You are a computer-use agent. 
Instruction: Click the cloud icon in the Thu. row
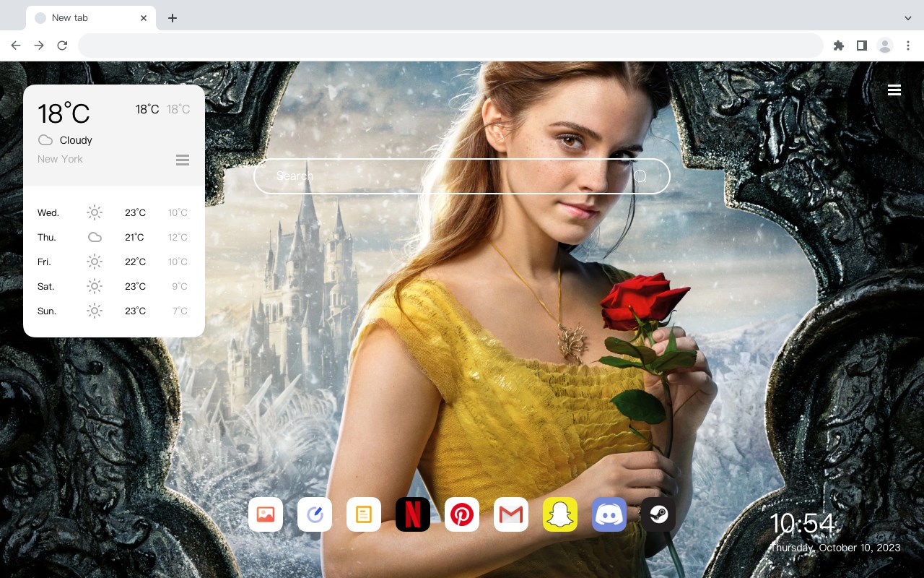click(x=95, y=237)
